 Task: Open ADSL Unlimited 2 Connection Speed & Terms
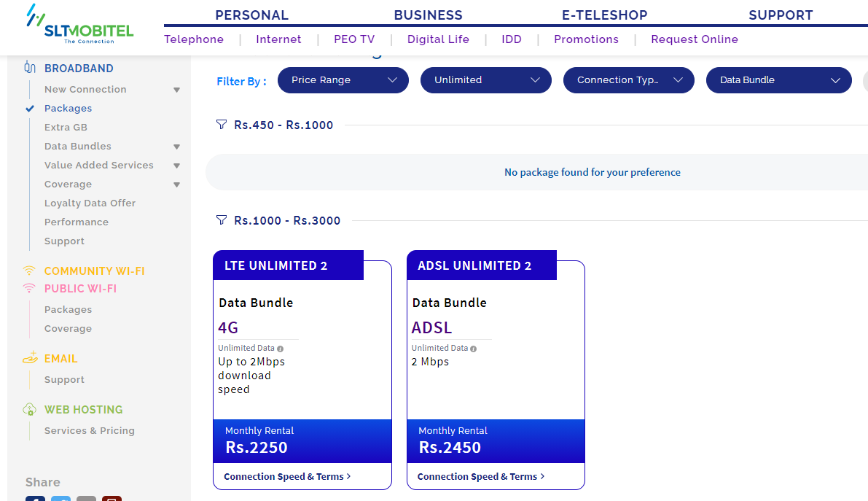click(x=481, y=477)
